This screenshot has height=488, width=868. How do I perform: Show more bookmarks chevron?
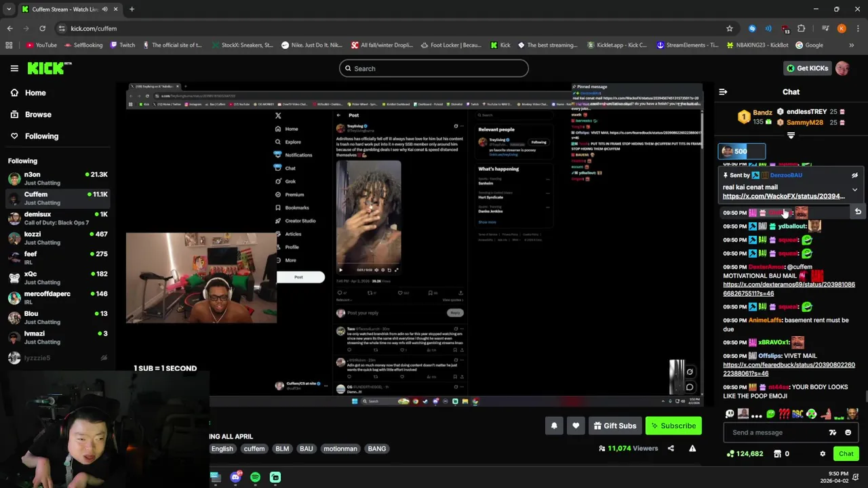point(852,45)
